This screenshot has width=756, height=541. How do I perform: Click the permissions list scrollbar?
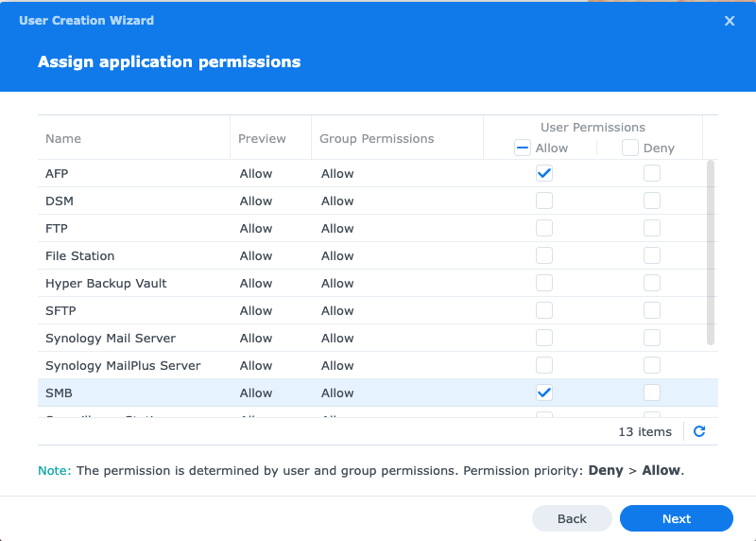tap(711, 253)
